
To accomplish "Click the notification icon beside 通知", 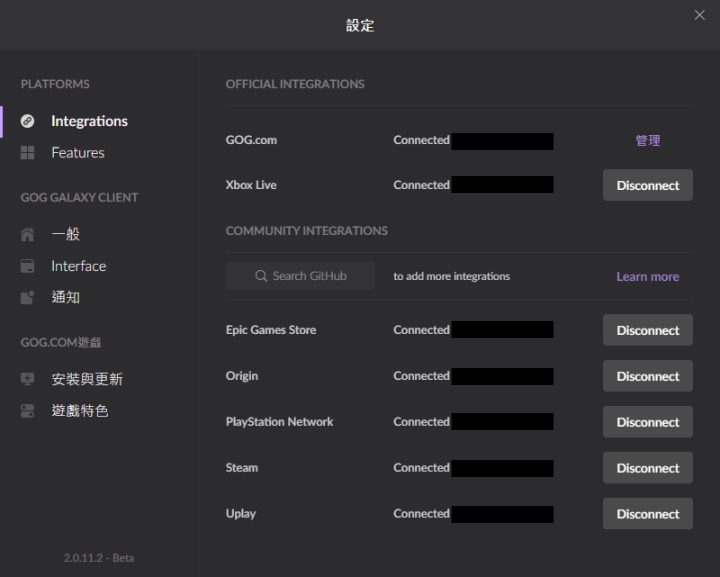I will [x=28, y=297].
